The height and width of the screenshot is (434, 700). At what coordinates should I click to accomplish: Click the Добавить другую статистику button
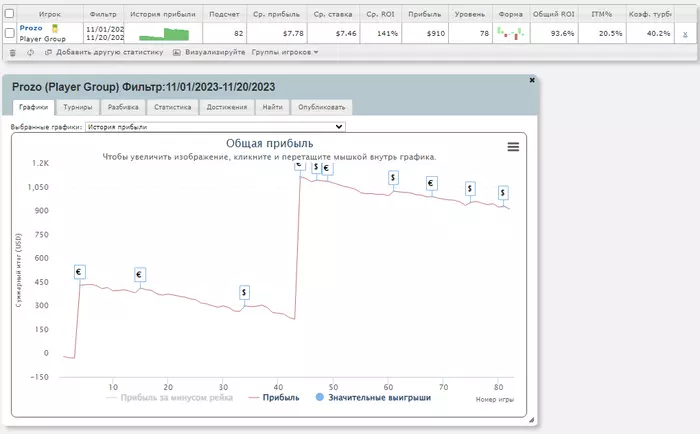pos(104,52)
